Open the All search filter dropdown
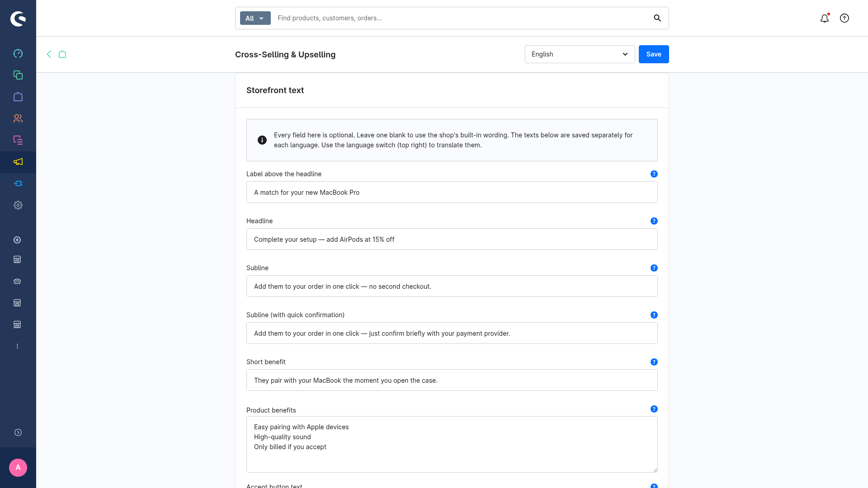868x488 pixels. 255,18
